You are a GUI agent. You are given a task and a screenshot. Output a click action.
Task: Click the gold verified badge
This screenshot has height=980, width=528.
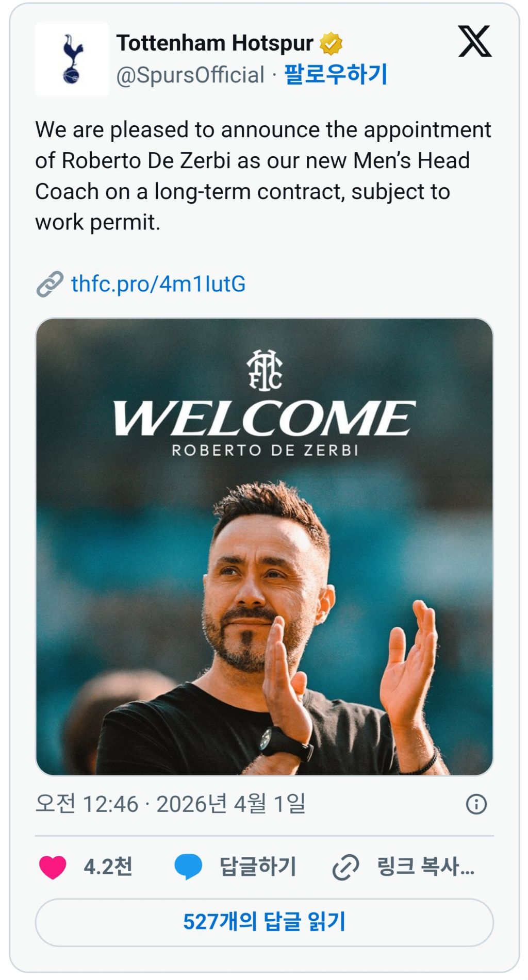(x=331, y=44)
